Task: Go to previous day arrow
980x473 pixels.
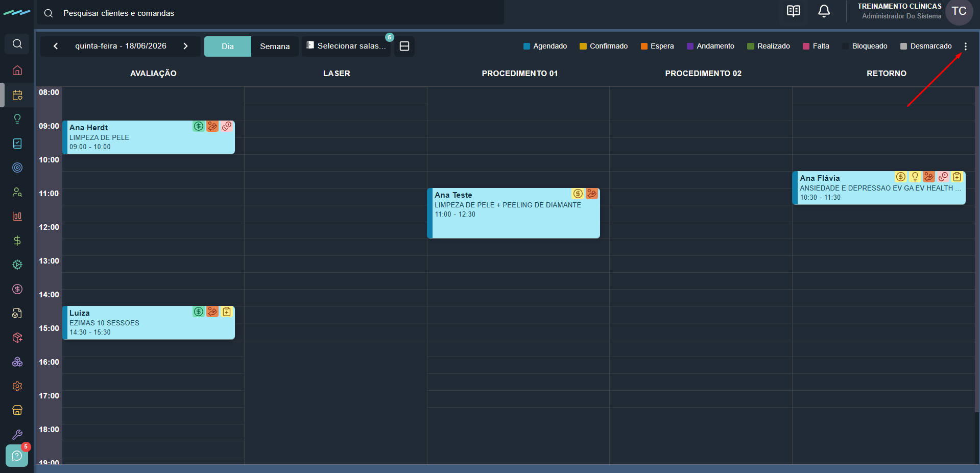Action: point(56,46)
